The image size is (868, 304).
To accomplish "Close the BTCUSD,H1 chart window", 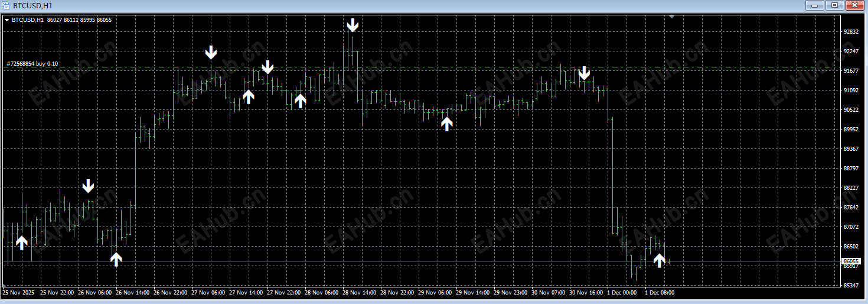I will click(854, 5).
